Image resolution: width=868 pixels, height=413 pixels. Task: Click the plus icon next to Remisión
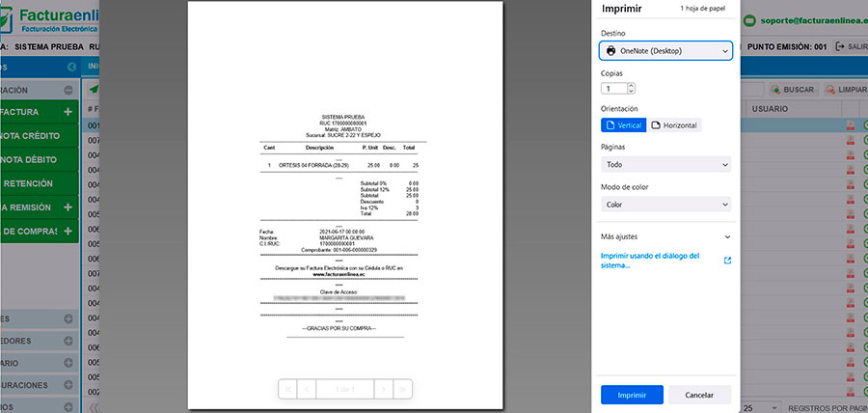pyautogui.click(x=68, y=207)
